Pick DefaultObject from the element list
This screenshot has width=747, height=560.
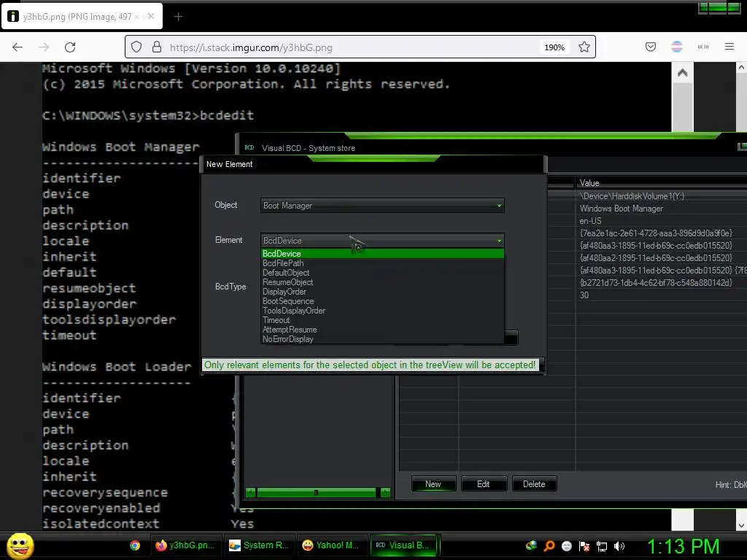[x=382, y=273]
